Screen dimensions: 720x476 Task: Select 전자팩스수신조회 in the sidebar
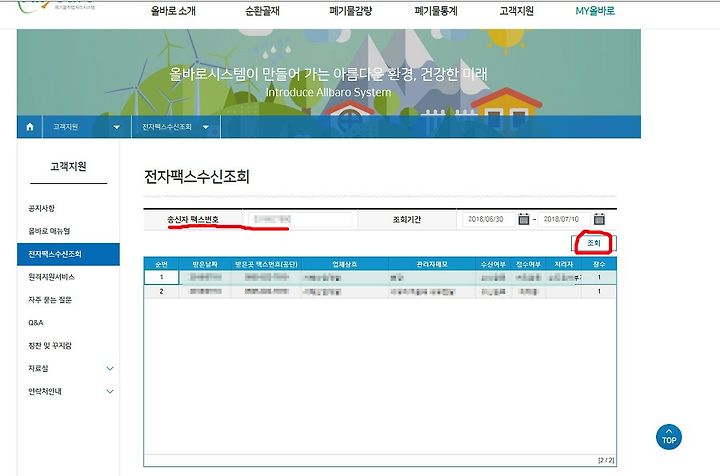point(68,254)
